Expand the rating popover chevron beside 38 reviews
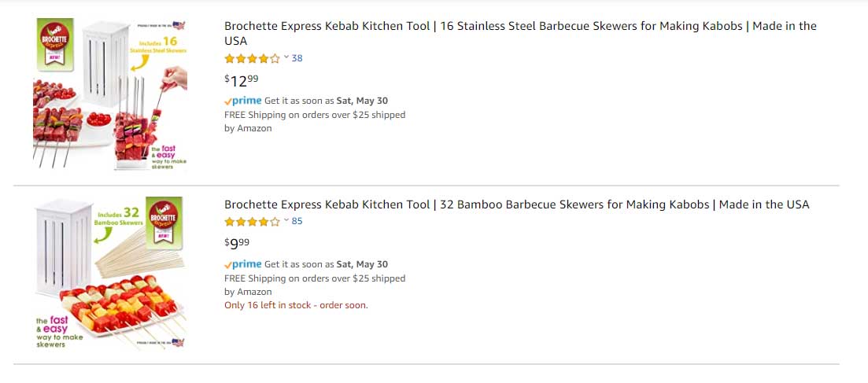The height and width of the screenshot is (383, 868). pos(286,57)
